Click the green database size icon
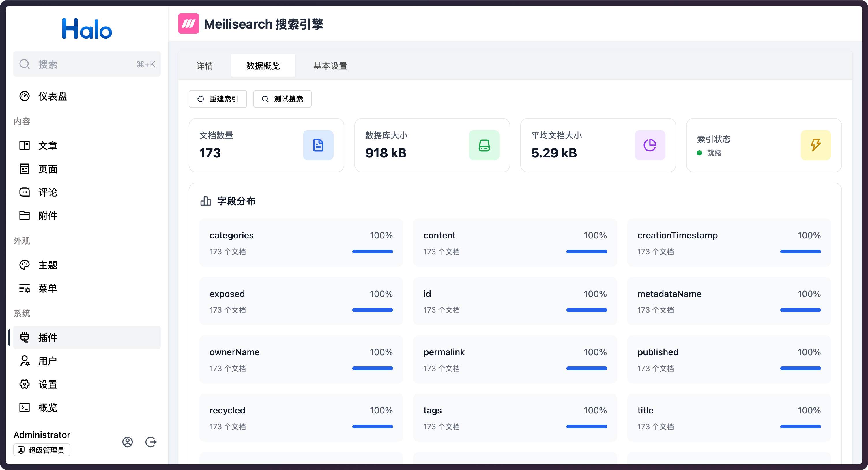The width and height of the screenshot is (868, 470). tap(484, 145)
